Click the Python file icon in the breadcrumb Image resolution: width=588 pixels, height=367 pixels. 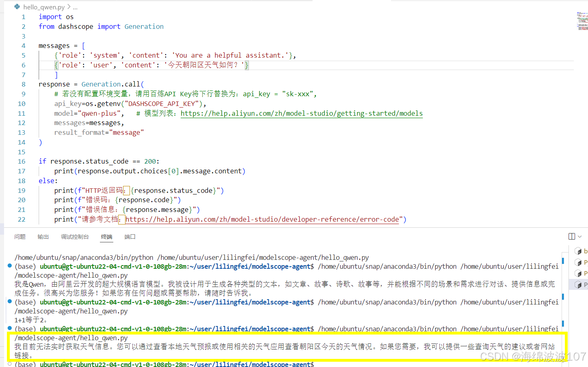pos(17,6)
